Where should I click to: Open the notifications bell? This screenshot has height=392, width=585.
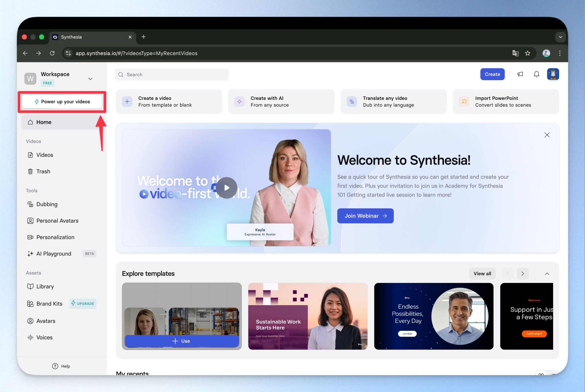click(537, 74)
